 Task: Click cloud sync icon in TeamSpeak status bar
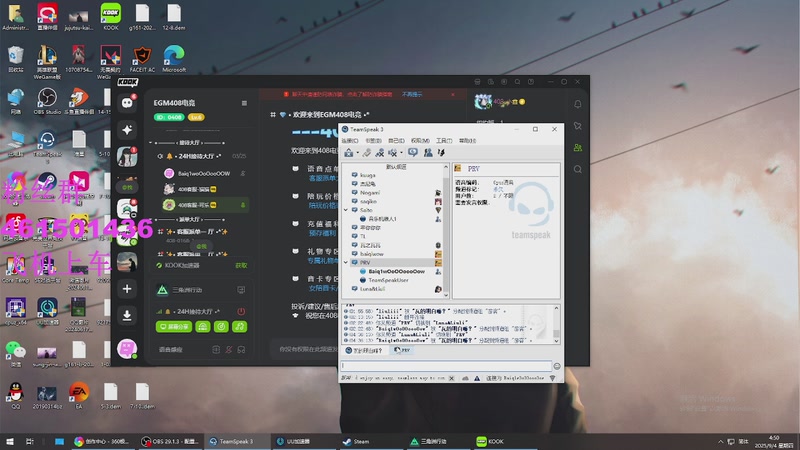pos(465,379)
